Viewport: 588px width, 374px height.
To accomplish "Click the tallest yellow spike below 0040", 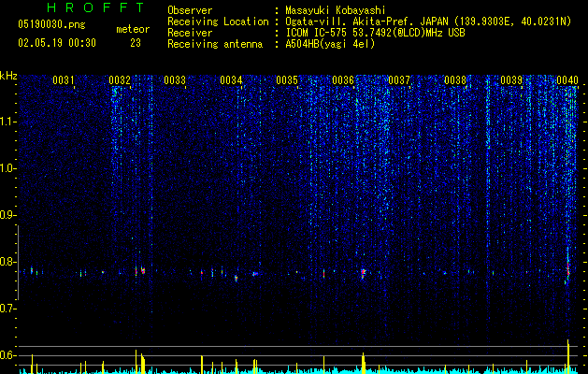I will click(568, 356).
